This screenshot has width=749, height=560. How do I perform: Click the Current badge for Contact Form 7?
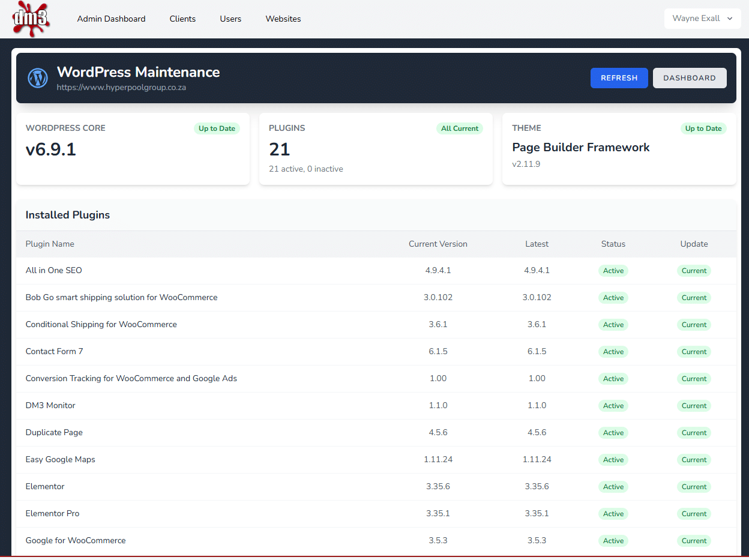[x=694, y=352]
